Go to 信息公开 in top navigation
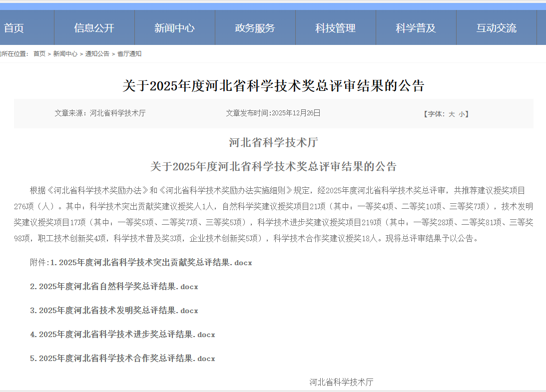Image resolution: width=546 pixels, height=392 pixels. click(94, 28)
